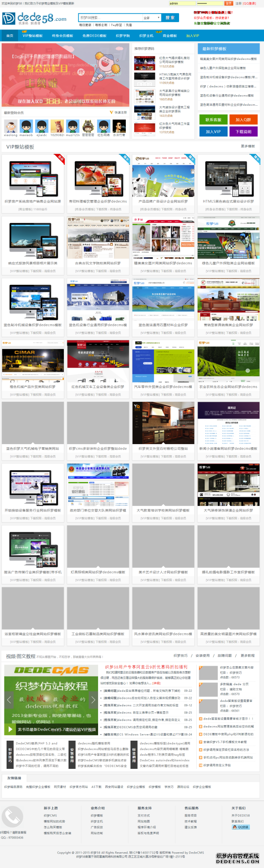Click the blue 搜索 search button
Screen dimensions: 264x868
pyautogui.click(x=170, y=18)
